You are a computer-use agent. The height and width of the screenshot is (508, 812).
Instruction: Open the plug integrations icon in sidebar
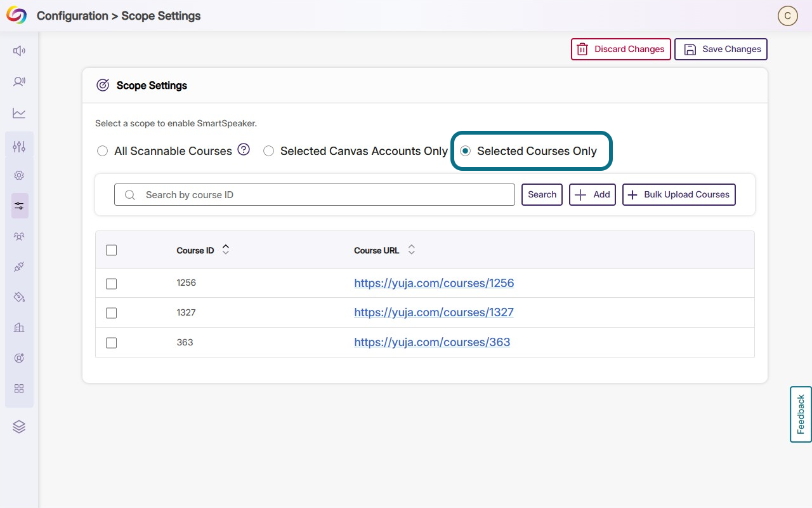[x=19, y=267]
